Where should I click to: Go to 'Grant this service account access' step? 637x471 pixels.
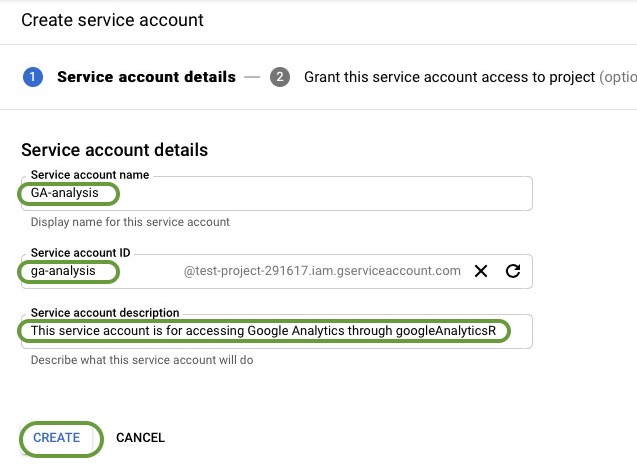(449, 77)
